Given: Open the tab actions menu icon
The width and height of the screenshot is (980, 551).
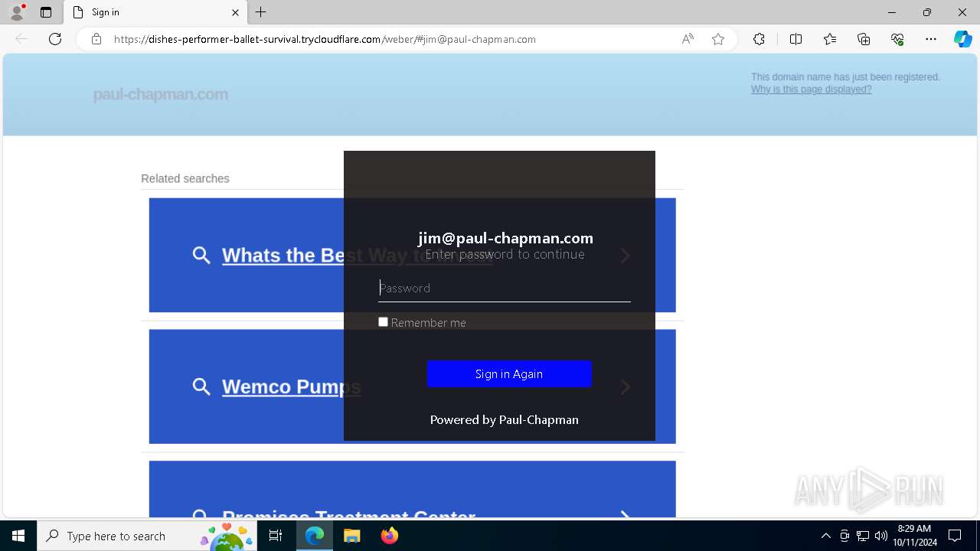Looking at the screenshot, I should pyautogui.click(x=46, y=12).
